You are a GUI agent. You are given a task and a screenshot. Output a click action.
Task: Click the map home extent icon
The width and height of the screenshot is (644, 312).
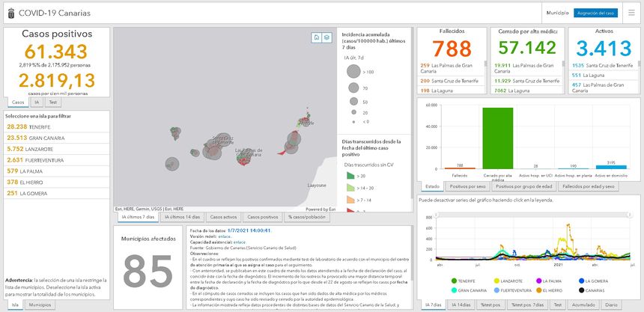(317, 37)
